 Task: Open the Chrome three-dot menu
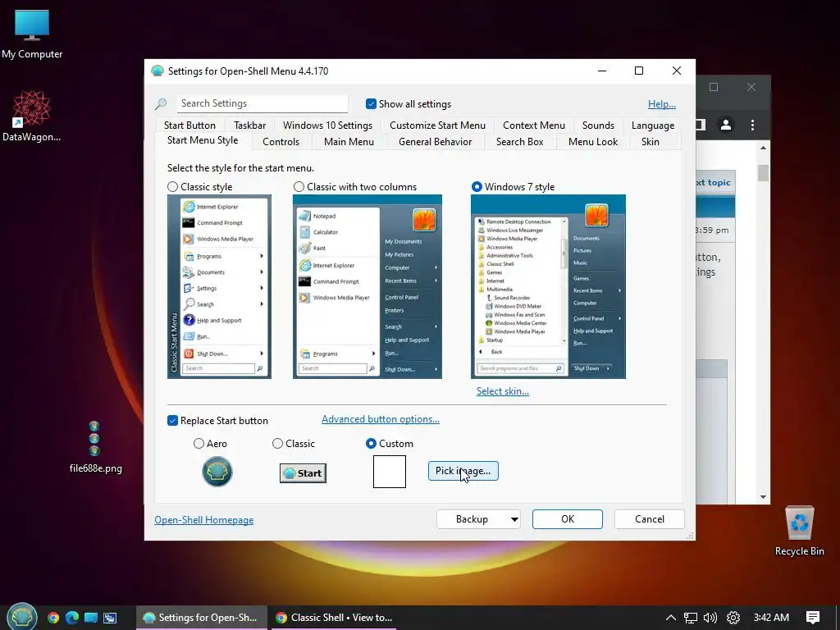pos(753,125)
